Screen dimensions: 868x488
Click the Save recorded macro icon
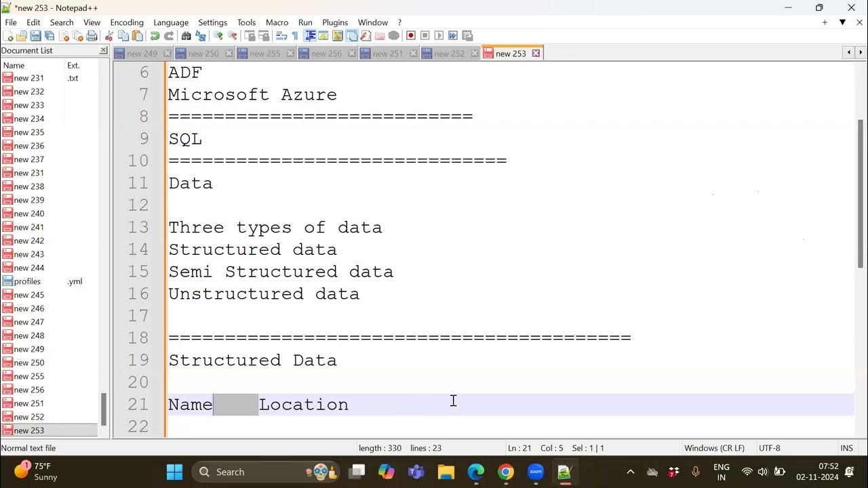coord(467,36)
